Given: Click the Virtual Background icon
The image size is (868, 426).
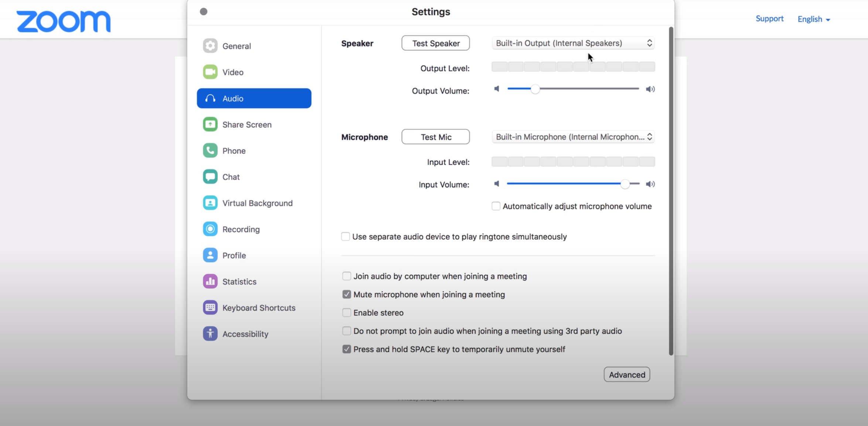Looking at the screenshot, I should 210,203.
